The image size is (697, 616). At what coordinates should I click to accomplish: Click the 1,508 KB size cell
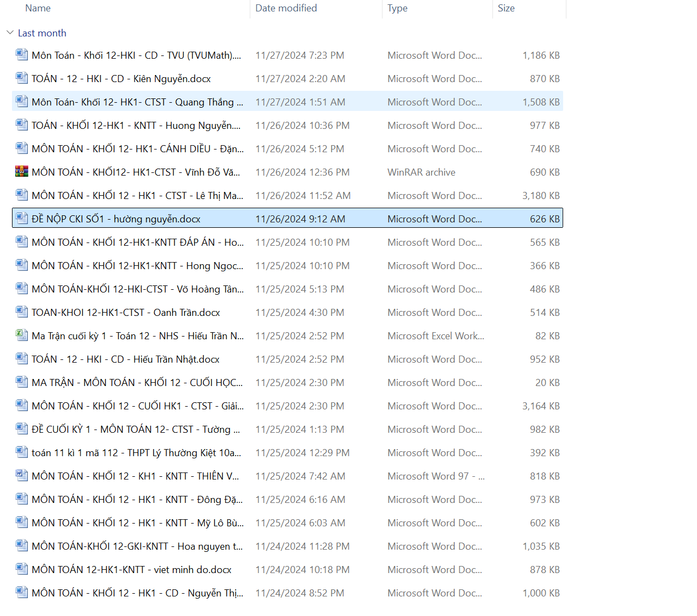click(x=541, y=102)
